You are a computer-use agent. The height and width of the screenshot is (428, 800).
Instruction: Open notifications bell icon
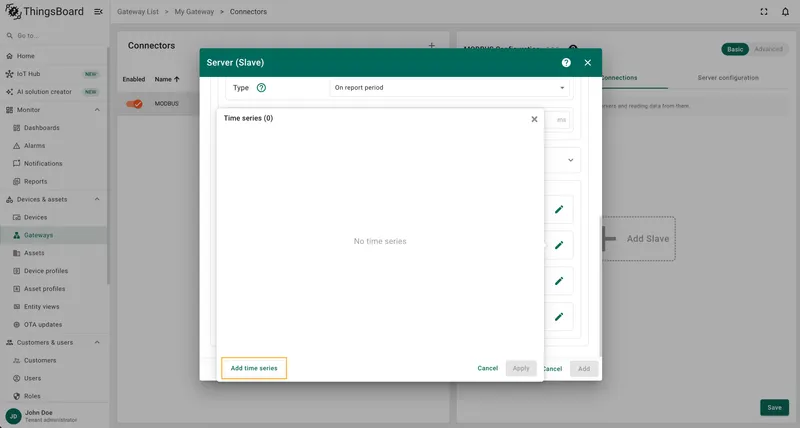tap(785, 11)
